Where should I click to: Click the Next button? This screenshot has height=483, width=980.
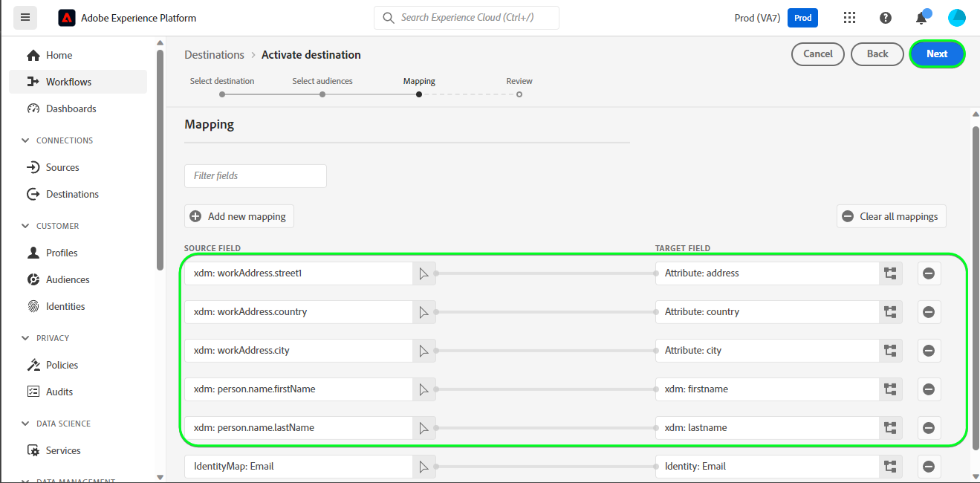[x=937, y=54]
